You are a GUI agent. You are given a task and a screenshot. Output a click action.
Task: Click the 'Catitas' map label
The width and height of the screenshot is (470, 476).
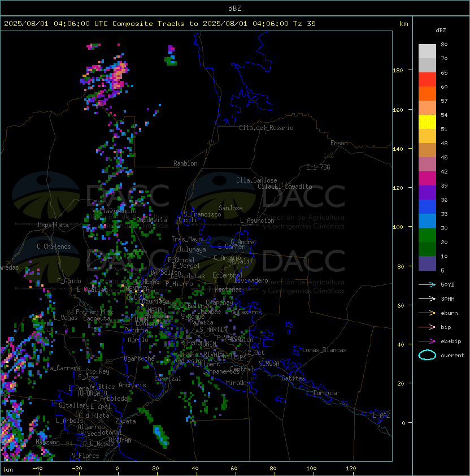[x=293, y=378]
